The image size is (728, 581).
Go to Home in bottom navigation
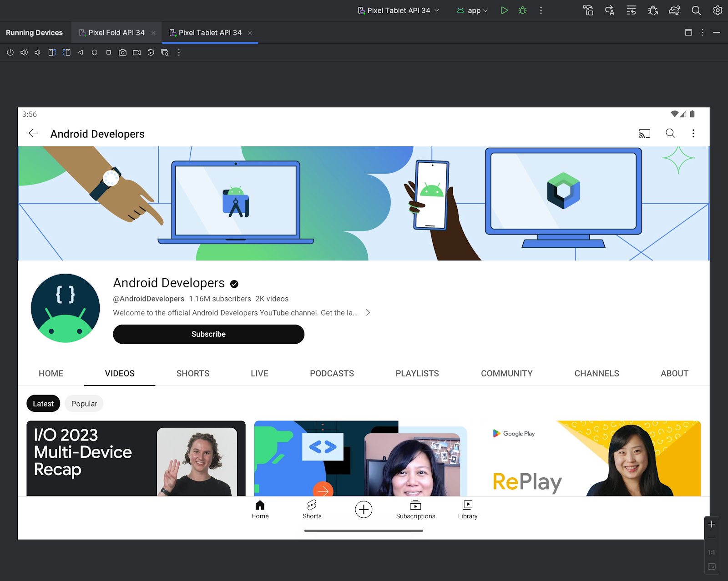[x=260, y=510]
